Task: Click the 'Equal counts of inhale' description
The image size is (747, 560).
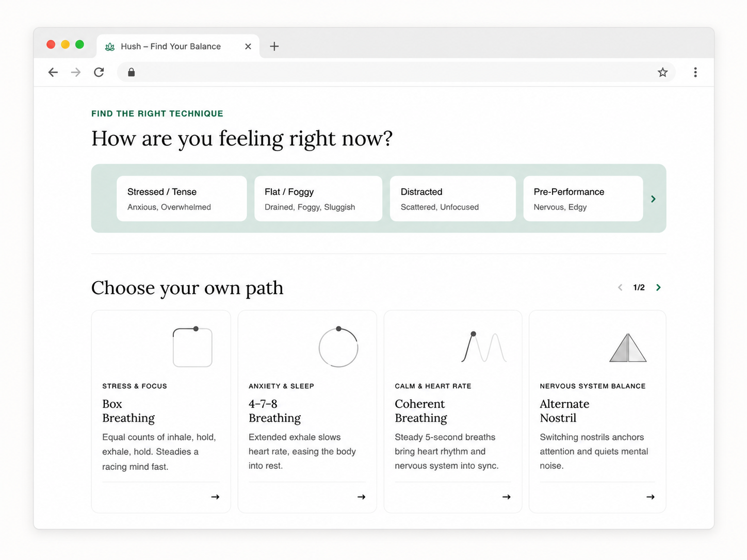Action: 159,452
